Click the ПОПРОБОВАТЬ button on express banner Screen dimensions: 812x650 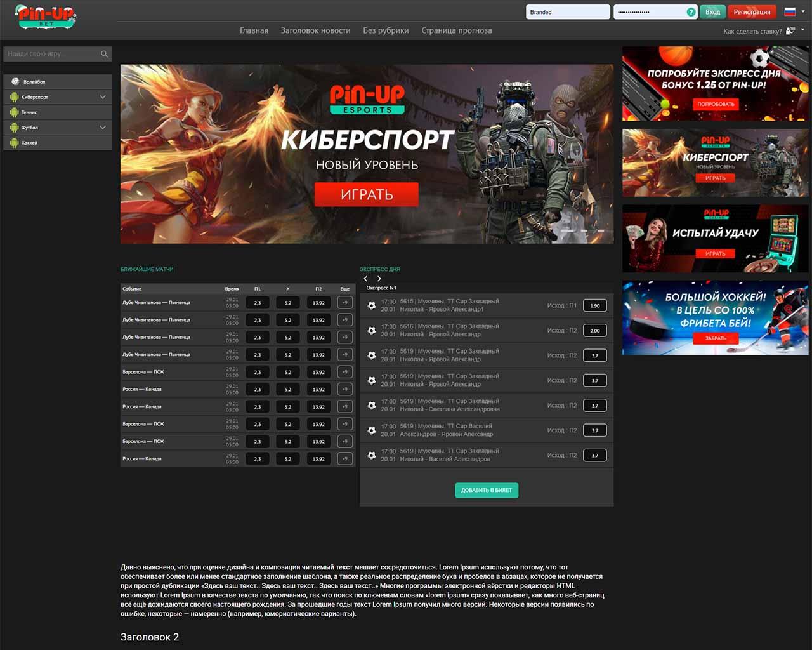(x=716, y=104)
